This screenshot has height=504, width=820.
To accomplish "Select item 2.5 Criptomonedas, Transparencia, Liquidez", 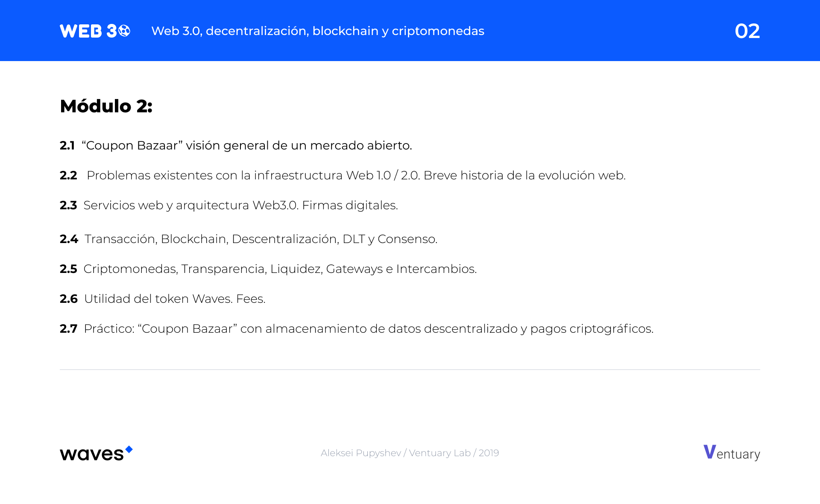I will click(268, 269).
